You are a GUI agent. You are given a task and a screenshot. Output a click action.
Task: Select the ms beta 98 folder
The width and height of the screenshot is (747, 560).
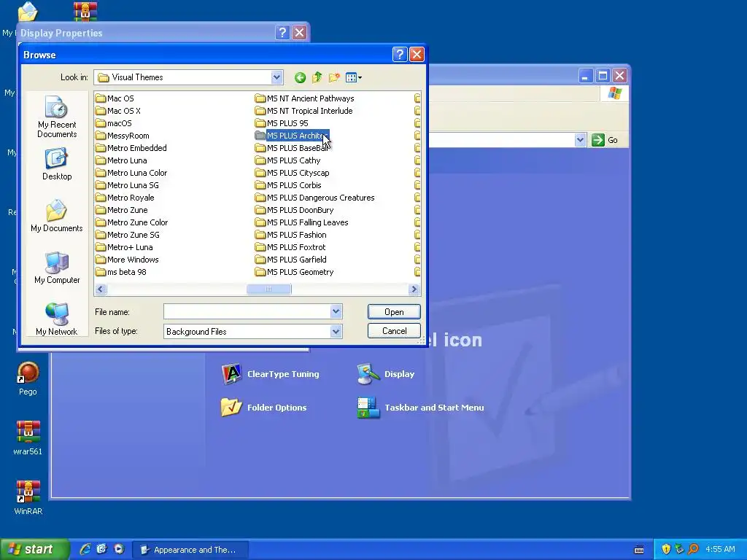pyautogui.click(x=121, y=272)
